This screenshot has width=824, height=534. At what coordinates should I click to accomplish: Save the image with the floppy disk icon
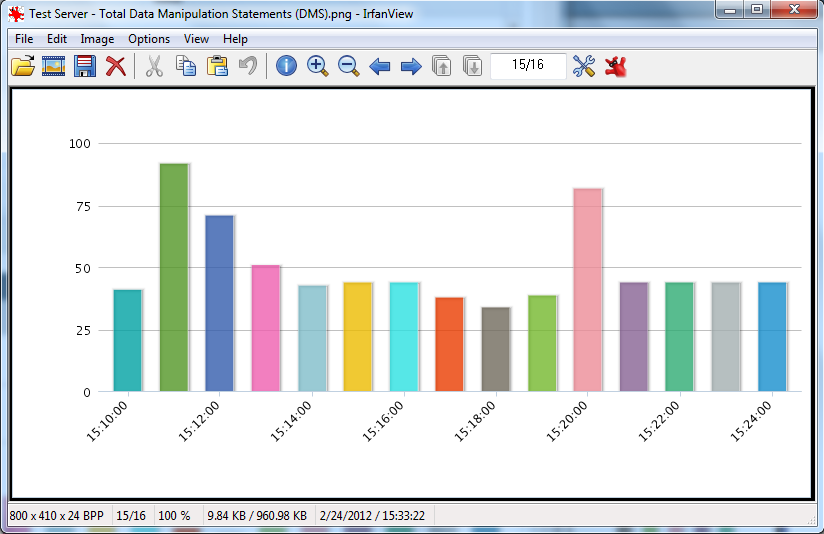tap(85, 66)
